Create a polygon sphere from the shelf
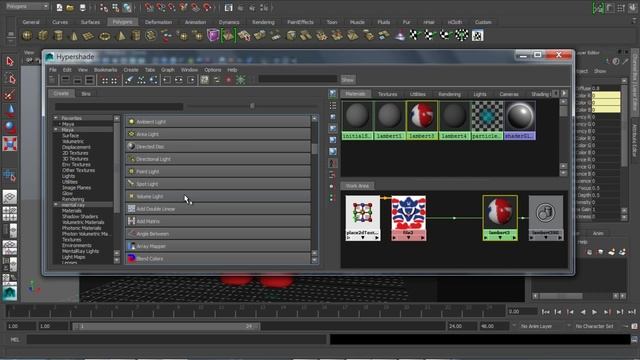 [27, 36]
